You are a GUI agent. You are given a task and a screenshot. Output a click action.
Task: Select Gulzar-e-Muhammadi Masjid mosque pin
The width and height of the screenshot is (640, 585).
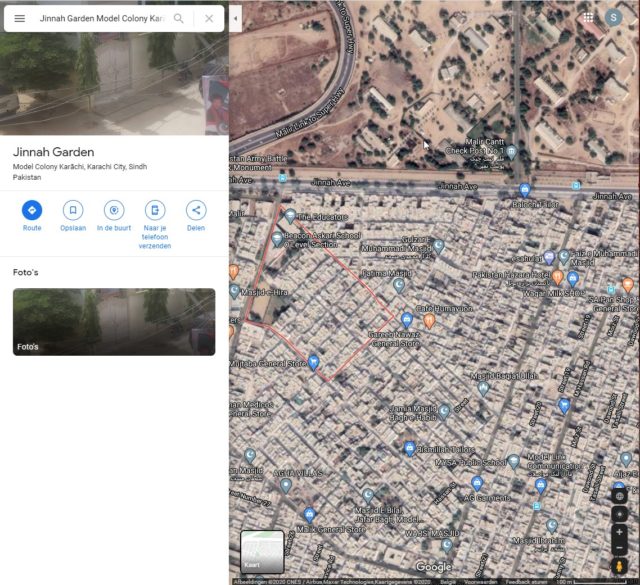coord(439,246)
